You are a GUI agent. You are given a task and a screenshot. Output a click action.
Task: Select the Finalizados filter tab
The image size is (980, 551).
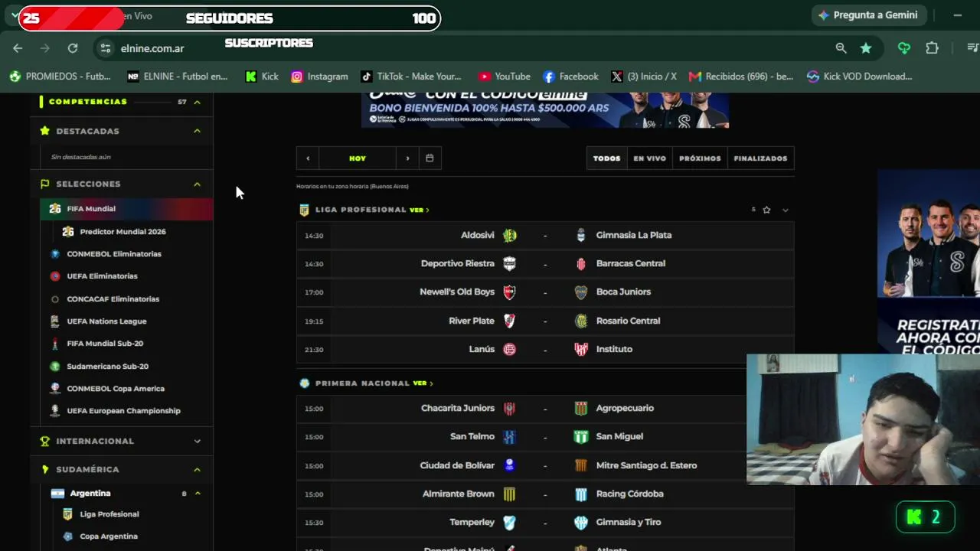click(760, 158)
